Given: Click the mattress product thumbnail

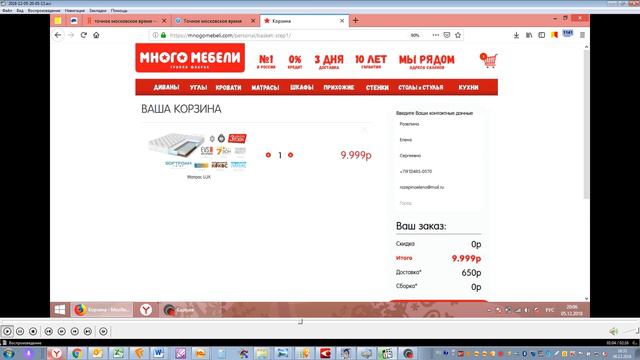Looking at the screenshot, I should click(198, 150).
